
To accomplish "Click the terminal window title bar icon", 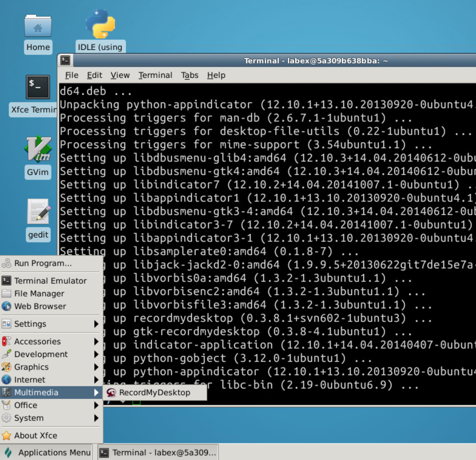I will (x=65, y=61).
